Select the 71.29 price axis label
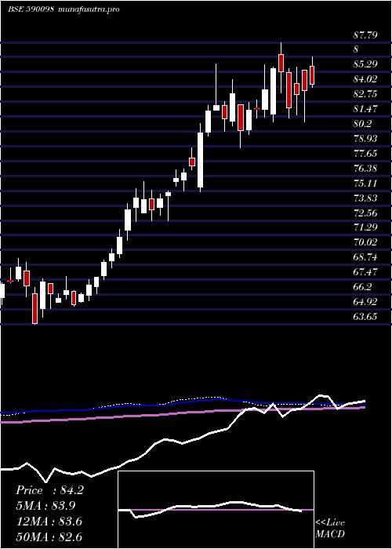The image size is (392, 549). point(365,227)
